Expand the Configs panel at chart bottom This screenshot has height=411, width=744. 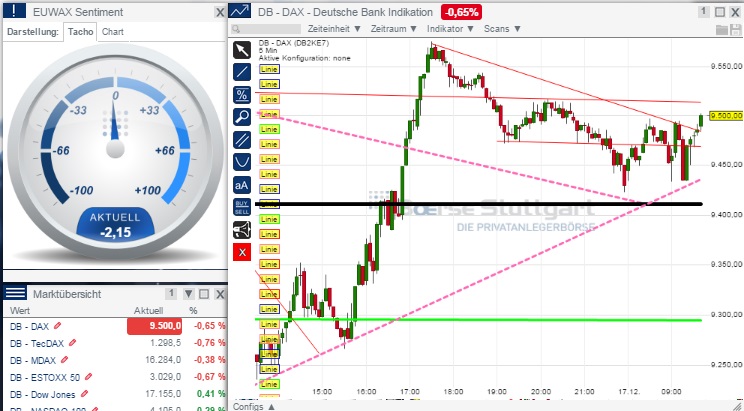tap(254, 406)
